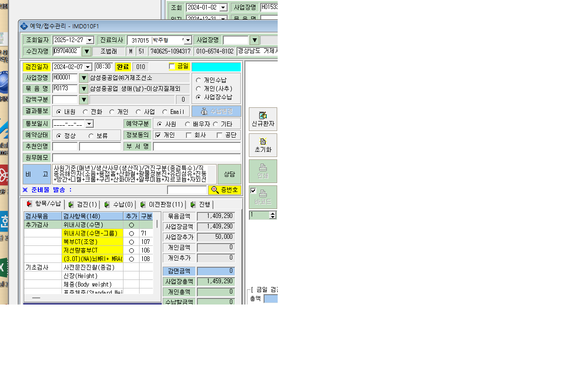Viewport: 588px width, 383px height.
Task: Click the 원무메모 text field
Action: coord(146,157)
